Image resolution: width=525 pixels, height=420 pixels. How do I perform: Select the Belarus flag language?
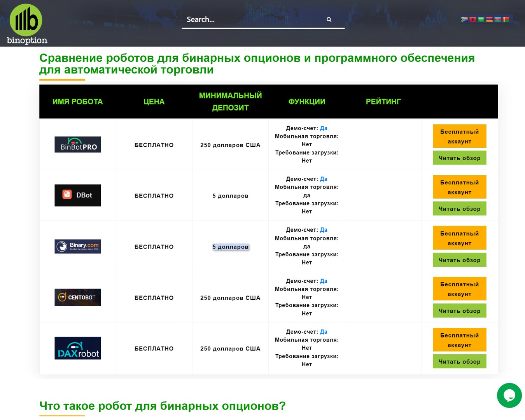tap(506, 19)
